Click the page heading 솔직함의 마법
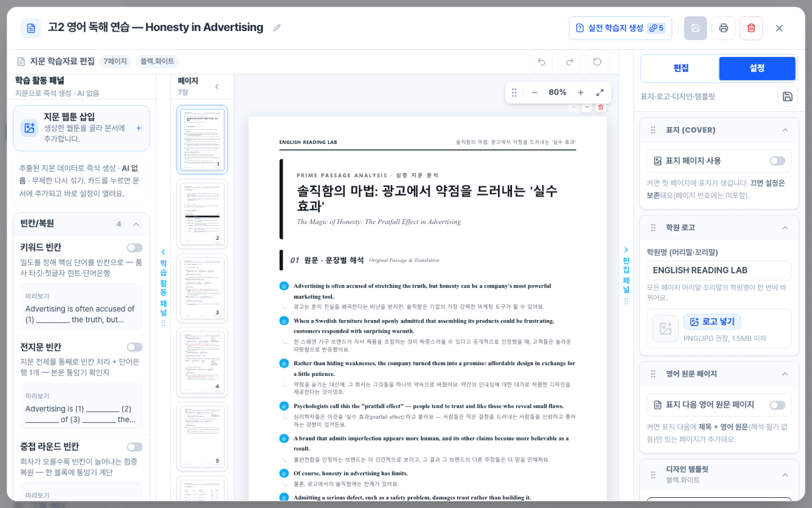812x508 pixels. [427, 198]
